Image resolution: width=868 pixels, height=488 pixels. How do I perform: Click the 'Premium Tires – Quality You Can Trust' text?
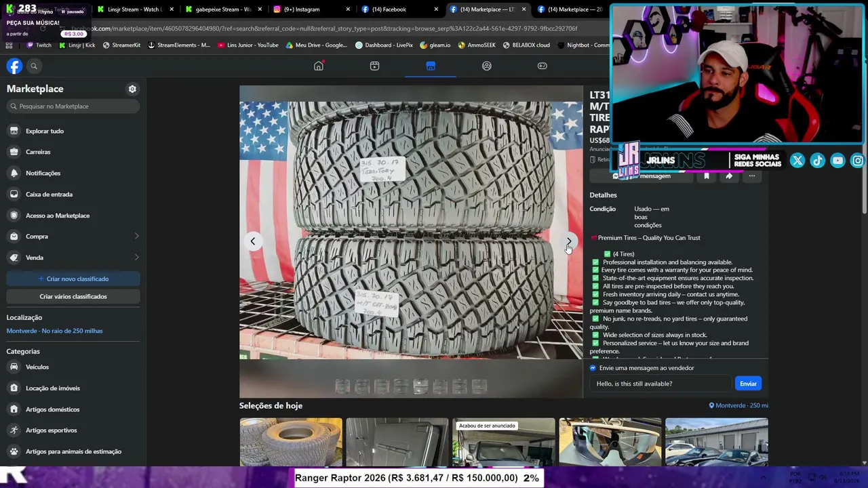[x=649, y=238]
